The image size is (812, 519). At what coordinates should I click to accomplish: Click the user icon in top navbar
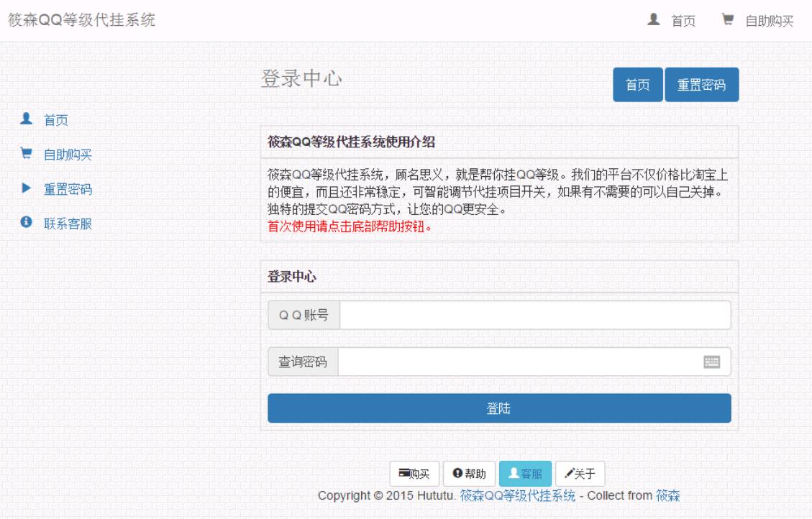click(x=654, y=19)
